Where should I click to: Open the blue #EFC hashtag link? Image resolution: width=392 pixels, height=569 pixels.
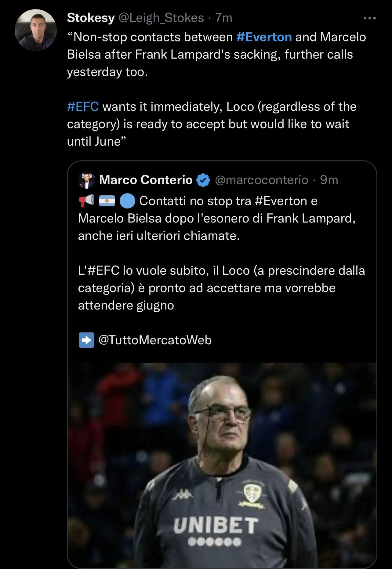83,107
